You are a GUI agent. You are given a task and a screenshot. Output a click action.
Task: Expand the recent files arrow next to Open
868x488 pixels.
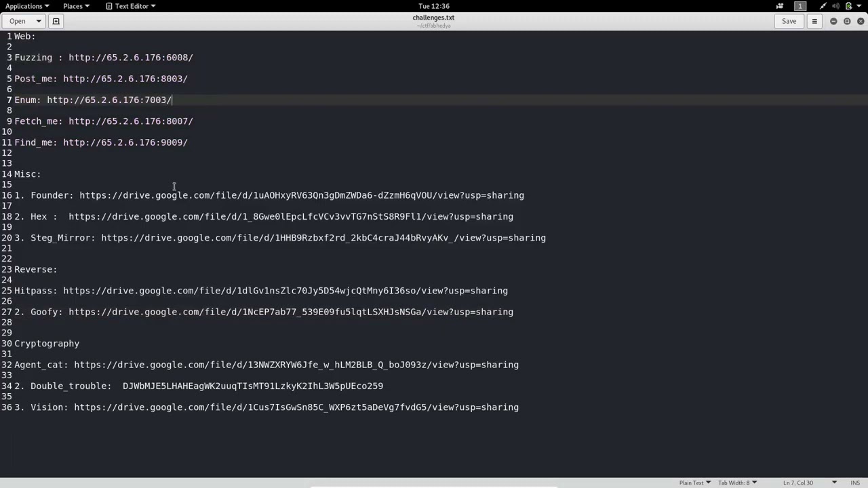[x=39, y=21]
